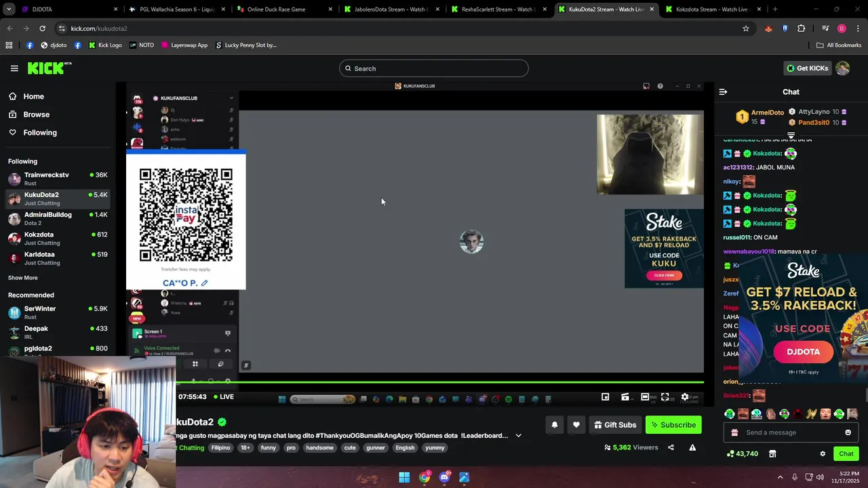Turn on stream notifications with the bell button
868x488 pixels.
554,425
